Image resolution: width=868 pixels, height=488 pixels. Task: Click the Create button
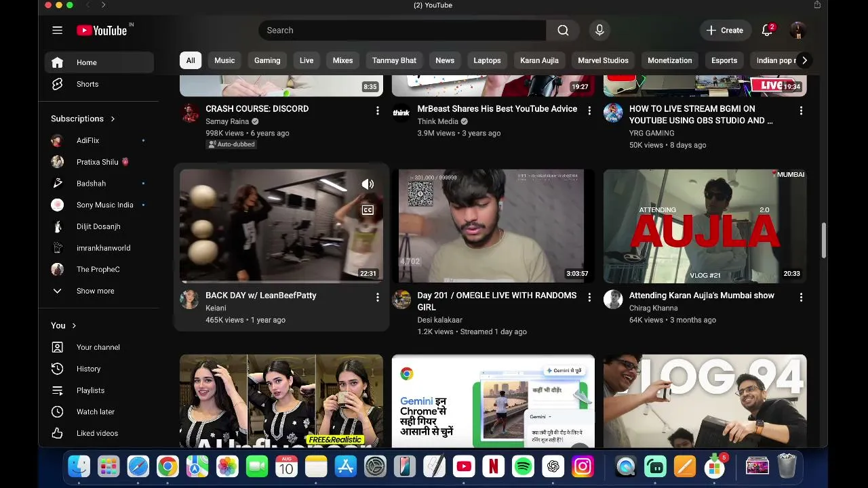[726, 30]
